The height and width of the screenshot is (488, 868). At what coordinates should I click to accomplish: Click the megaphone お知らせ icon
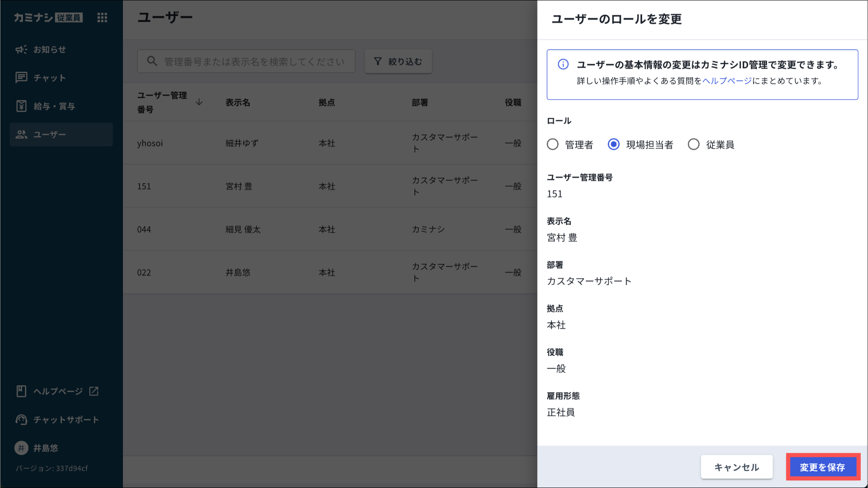[x=21, y=50]
